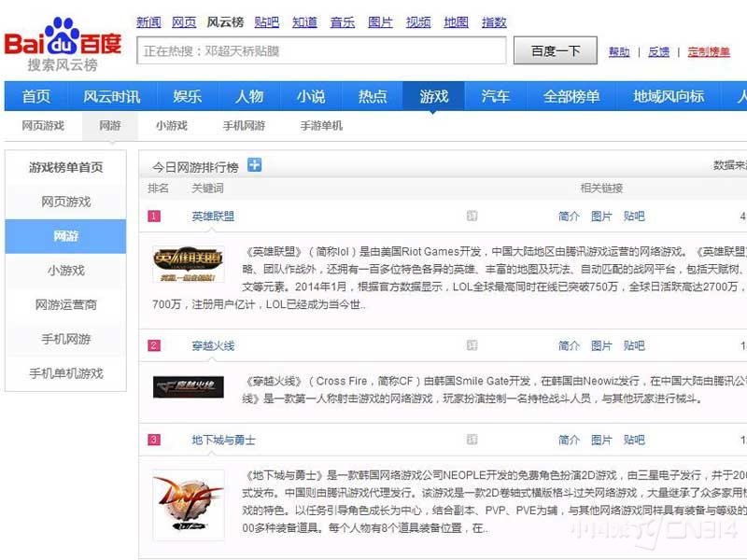Viewport: 747px width, 560px height.
Task: Expand the blue plus icon beside 今日网游排行榜
Action: [x=254, y=165]
